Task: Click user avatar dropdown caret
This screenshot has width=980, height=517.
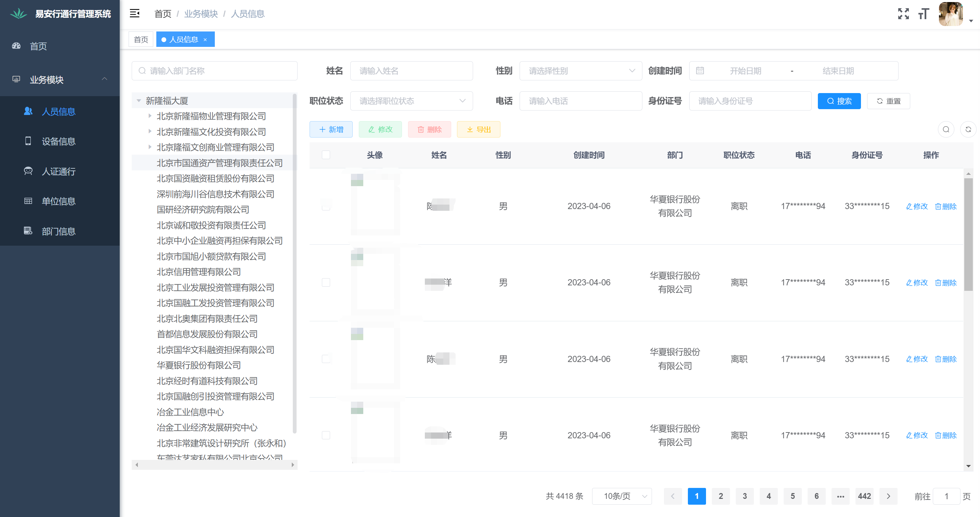Action: coord(970,21)
